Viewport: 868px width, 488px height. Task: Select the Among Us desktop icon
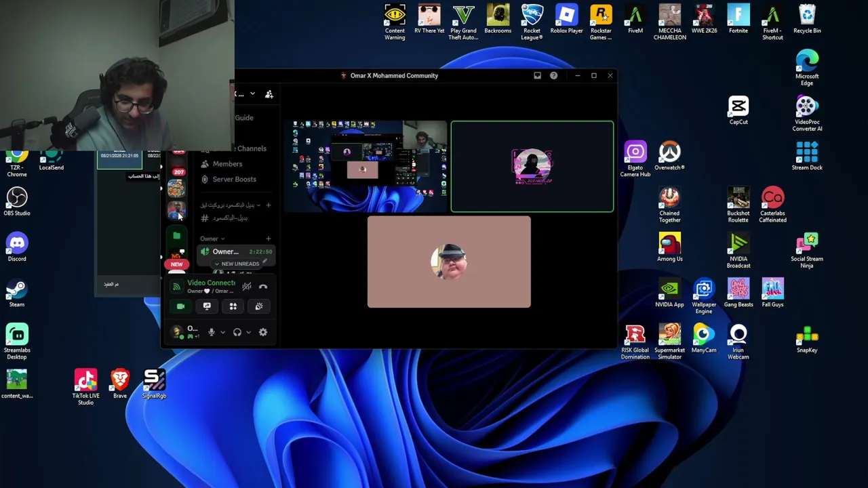[670, 247]
